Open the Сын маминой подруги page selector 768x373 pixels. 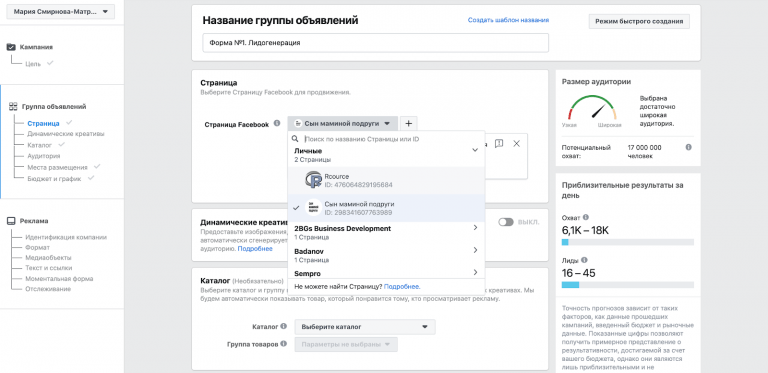click(342, 124)
